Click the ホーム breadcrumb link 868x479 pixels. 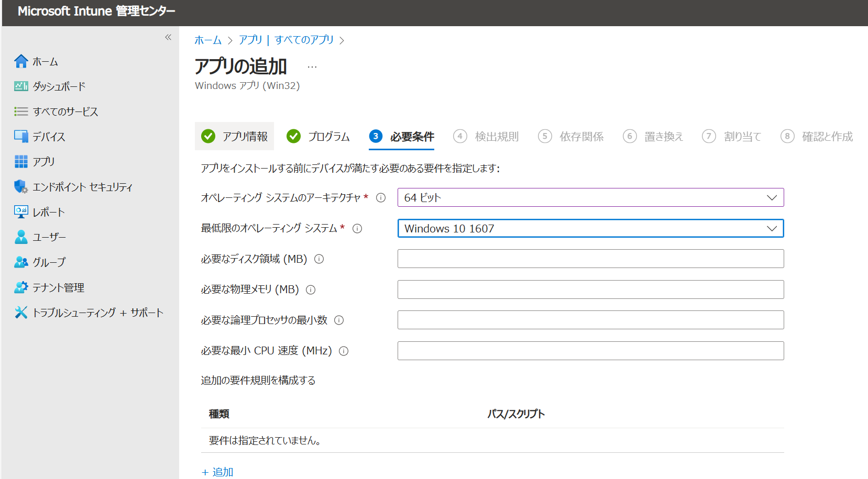pyautogui.click(x=208, y=40)
